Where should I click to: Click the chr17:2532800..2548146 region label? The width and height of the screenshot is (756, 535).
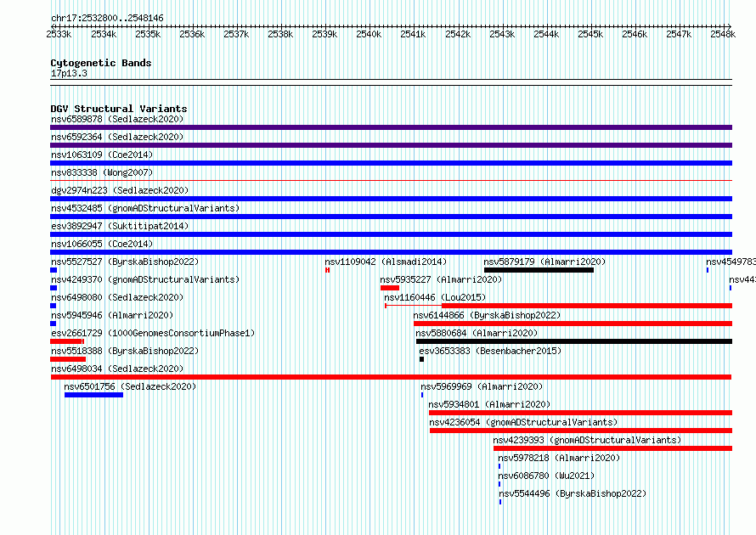[x=107, y=18]
